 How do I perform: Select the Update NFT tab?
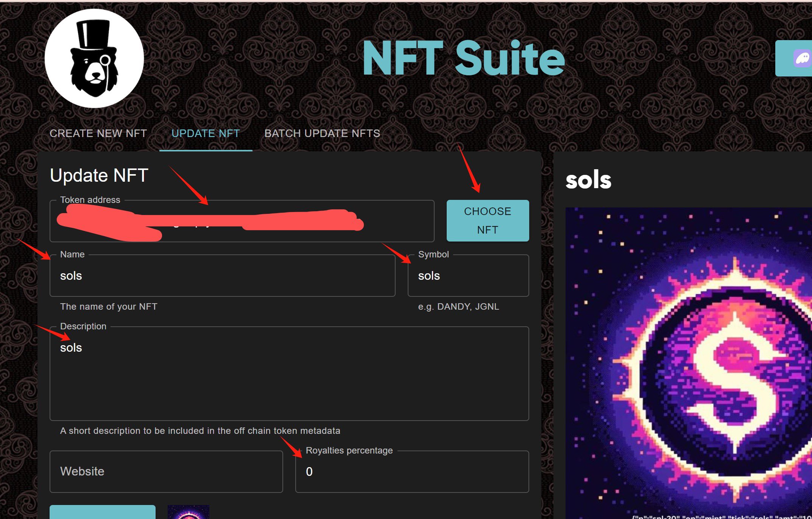click(206, 133)
